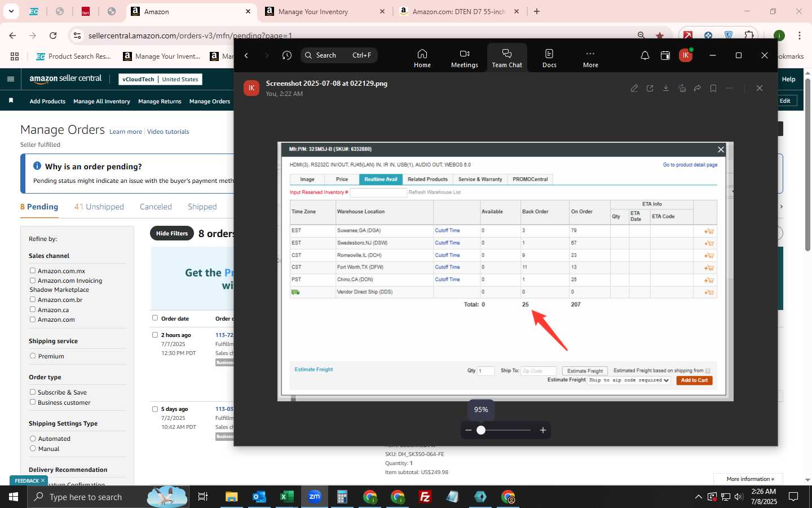Check Amazon.com sales channel
812x508 pixels.
click(33, 319)
